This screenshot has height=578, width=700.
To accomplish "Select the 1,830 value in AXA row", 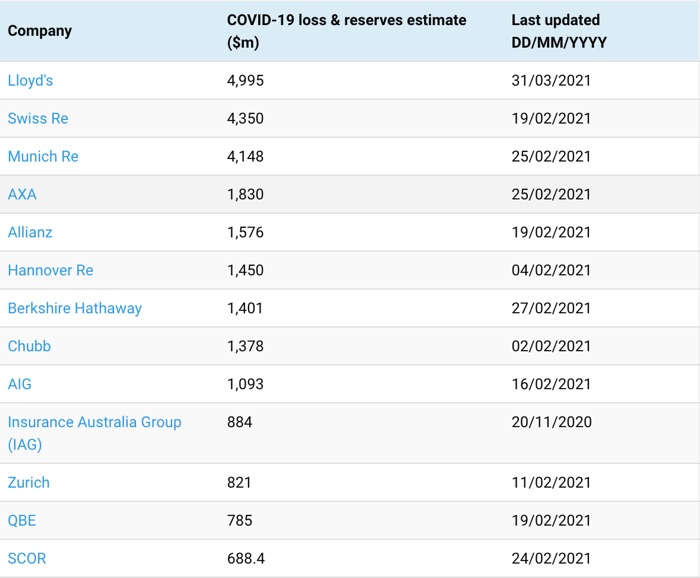I will point(245,195).
